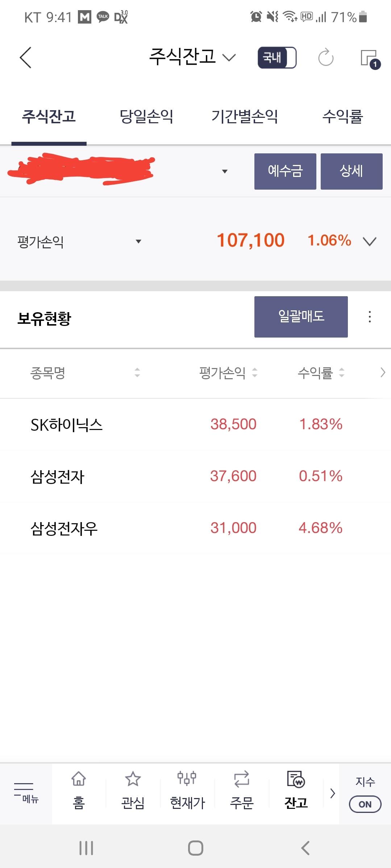Open the three-dot options next to 일괄매도
Screen dimensions: 391x868
pyautogui.click(x=370, y=317)
